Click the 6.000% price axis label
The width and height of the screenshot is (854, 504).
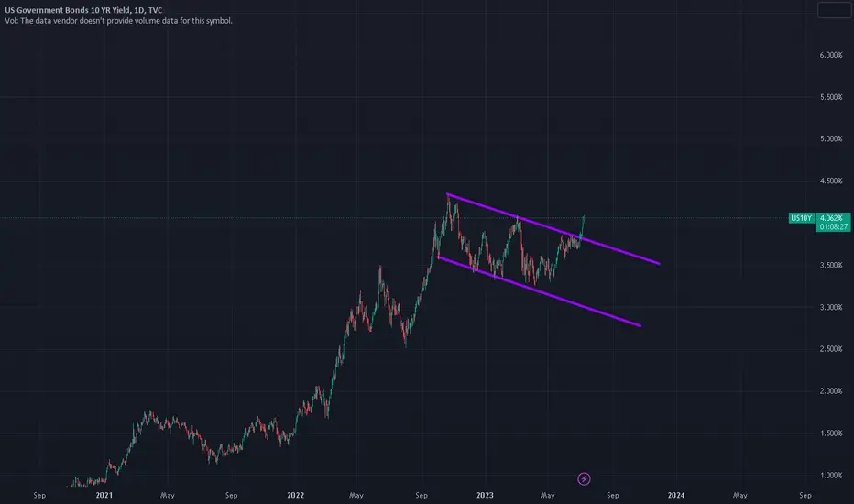point(830,55)
